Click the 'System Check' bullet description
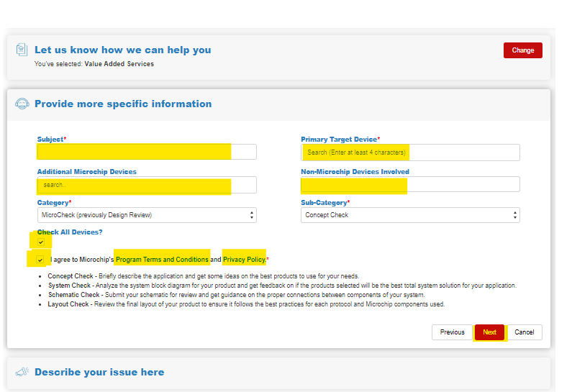572x392 pixels. coord(282,286)
